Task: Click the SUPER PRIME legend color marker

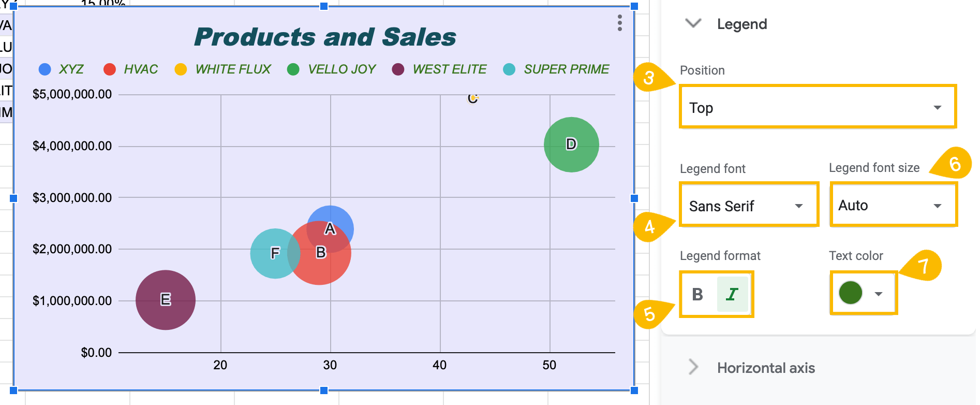Action: pos(510,69)
